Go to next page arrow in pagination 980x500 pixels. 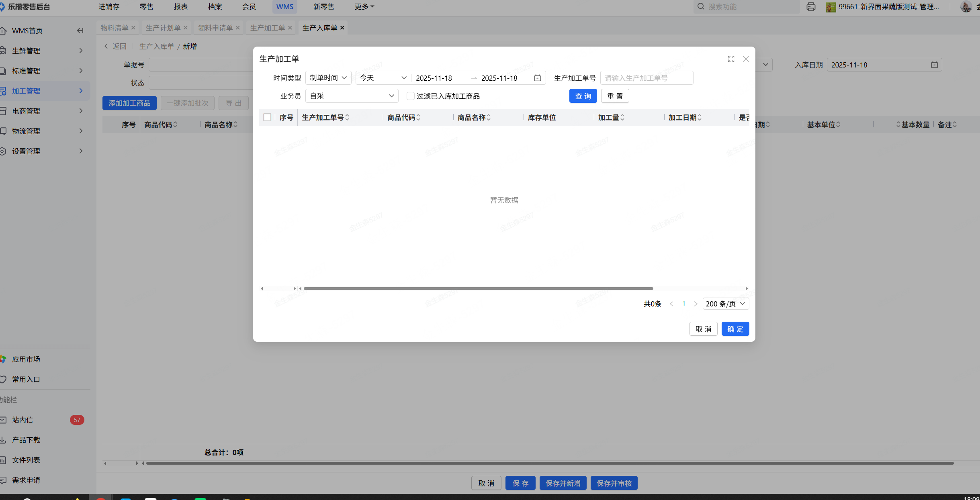696,304
